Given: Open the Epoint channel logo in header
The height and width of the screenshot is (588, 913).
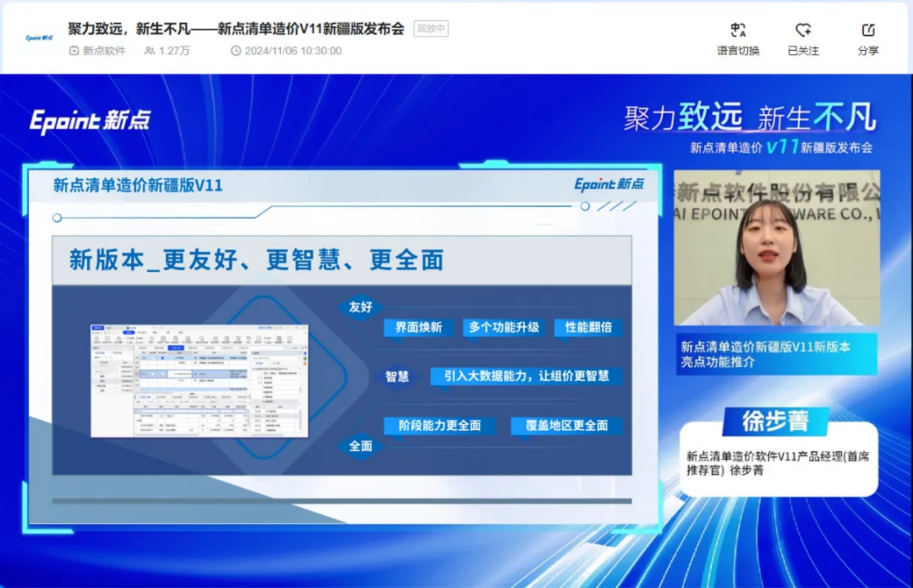Looking at the screenshot, I should [x=39, y=38].
